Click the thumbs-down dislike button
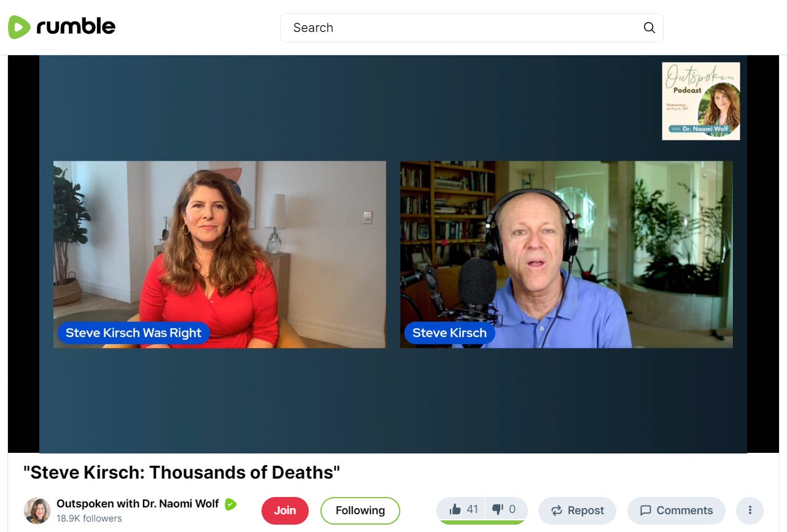This screenshot has width=787, height=532. click(505, 509)
